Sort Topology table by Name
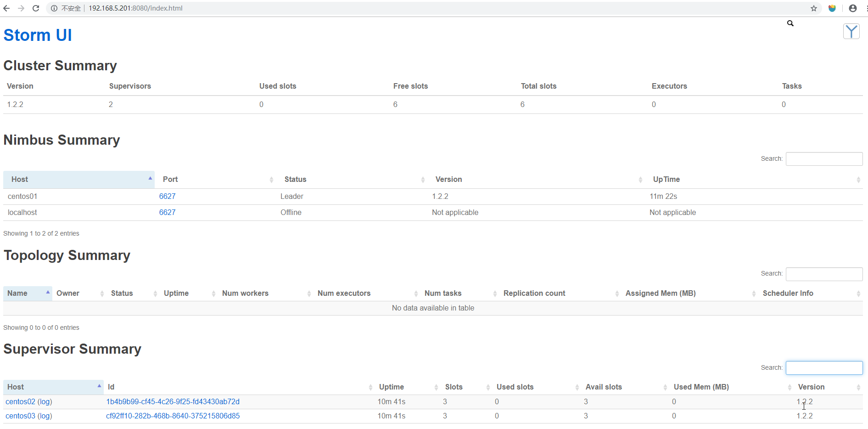Screen dimensions: 868x429 (x=28, y=294)
